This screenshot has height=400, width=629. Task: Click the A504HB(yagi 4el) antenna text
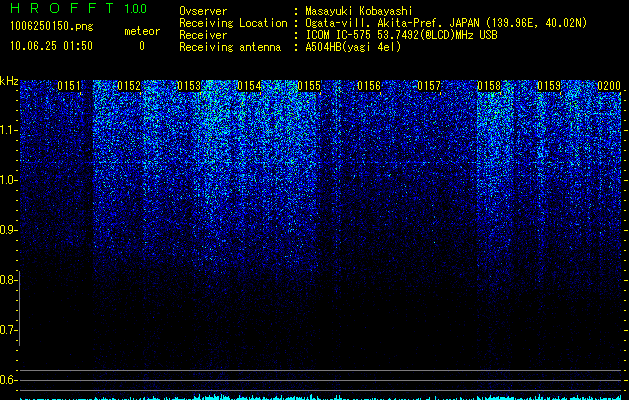pyautogui.click(x=353, y=47)
